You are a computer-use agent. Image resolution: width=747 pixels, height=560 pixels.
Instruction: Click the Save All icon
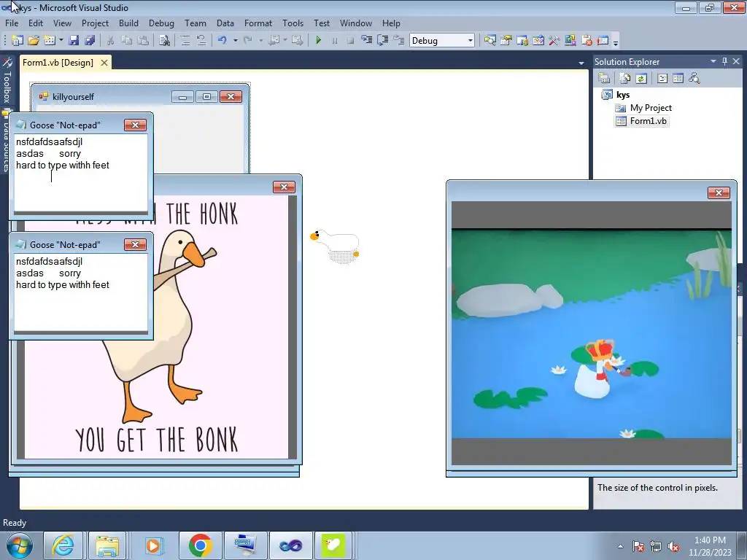click(90, 41)
